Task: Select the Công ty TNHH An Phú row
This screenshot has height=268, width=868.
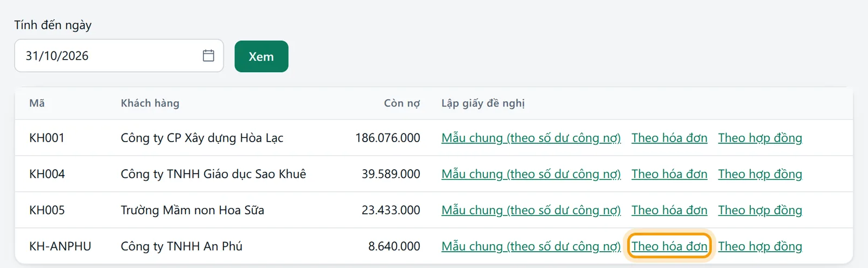Action: click(434, 246)
